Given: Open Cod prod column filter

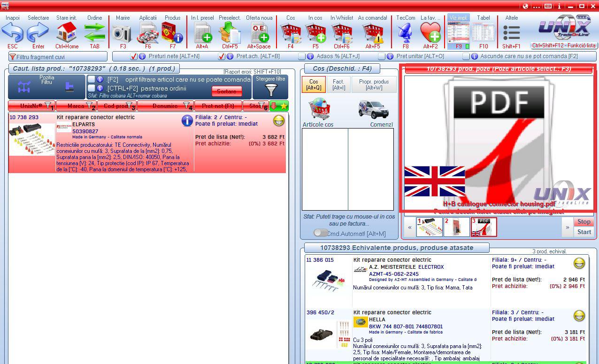Looking at the screenshot, I should coord(129,106).
